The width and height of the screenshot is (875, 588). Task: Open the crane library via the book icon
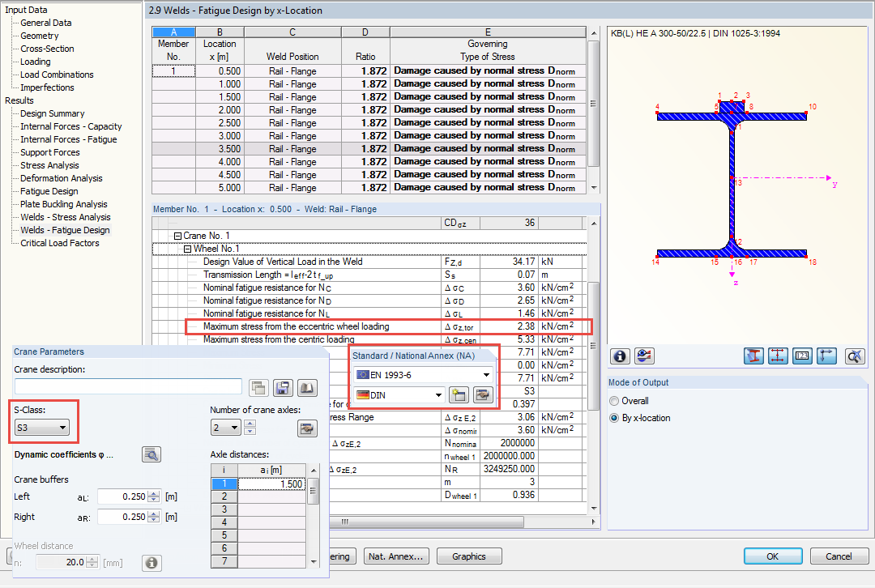308,388
